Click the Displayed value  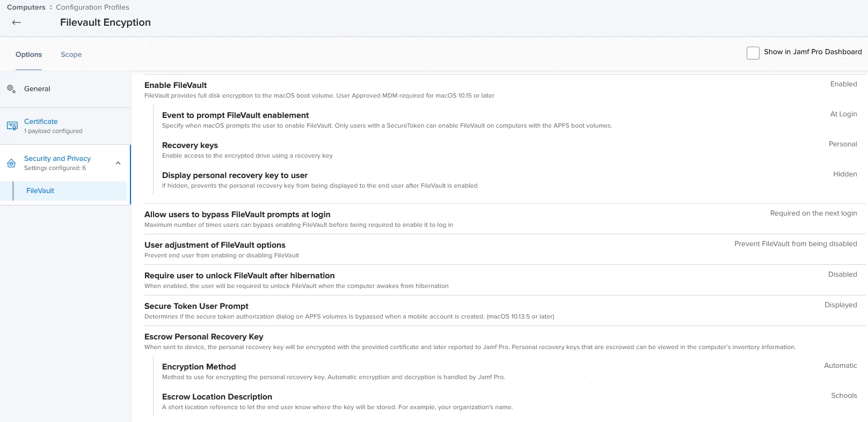[x=841, y=305]
